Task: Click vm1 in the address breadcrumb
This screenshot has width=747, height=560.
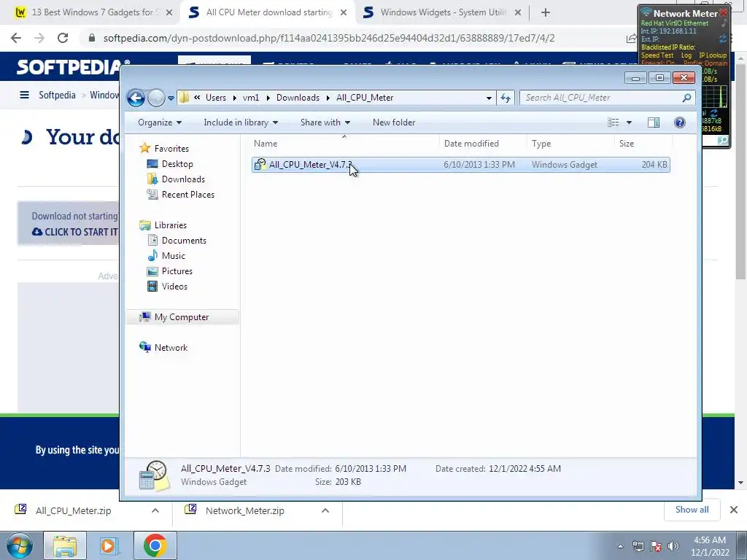Action: pos(251,98)
